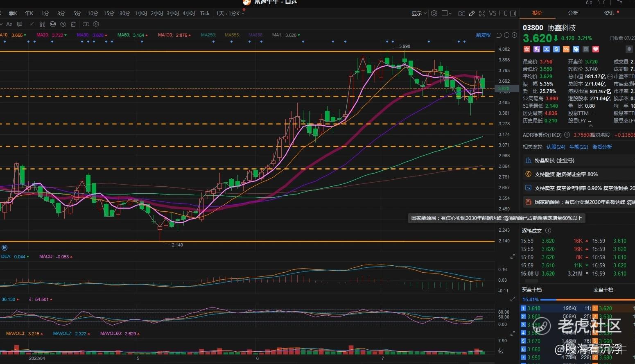
Task: Zoom in the chart with plus icon
Action: click(x=515, y=35)
